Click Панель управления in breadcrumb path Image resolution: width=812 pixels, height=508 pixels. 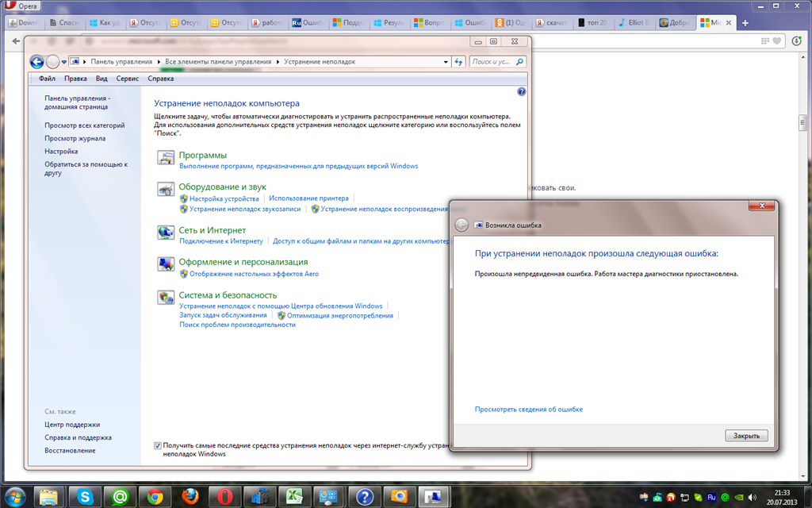(121, 62)
